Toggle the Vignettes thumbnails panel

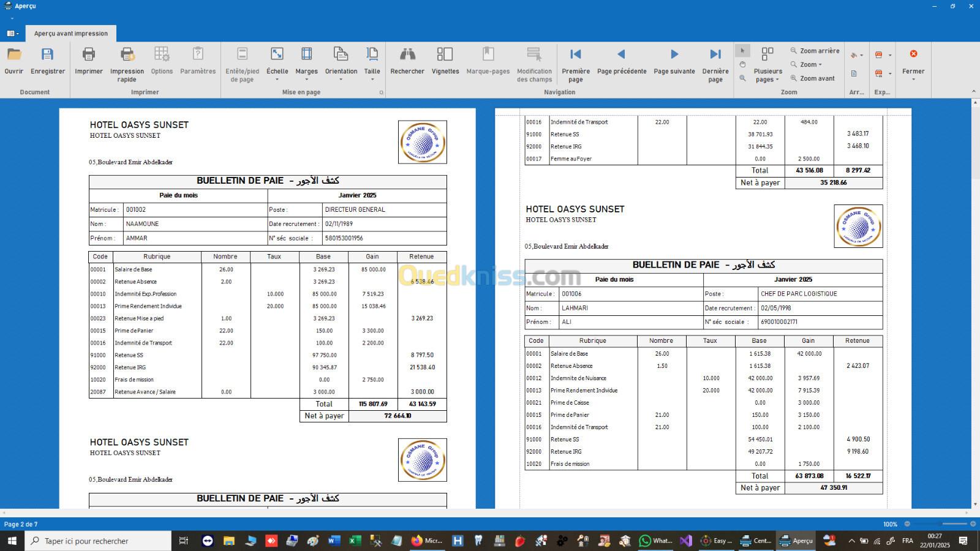[445, 55]
